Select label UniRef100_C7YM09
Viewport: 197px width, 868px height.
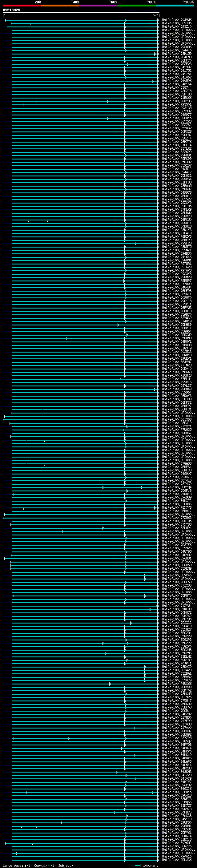pyautogui.click(x=176, y=284)
